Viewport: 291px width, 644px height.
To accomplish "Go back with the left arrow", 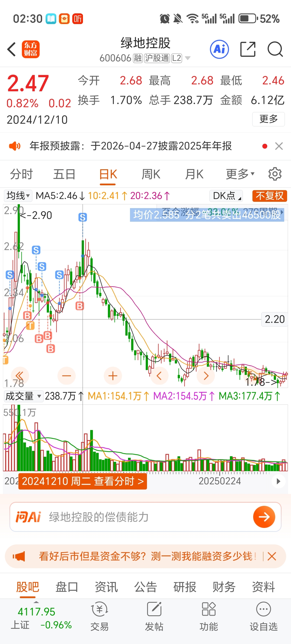I will click(12, 49).
